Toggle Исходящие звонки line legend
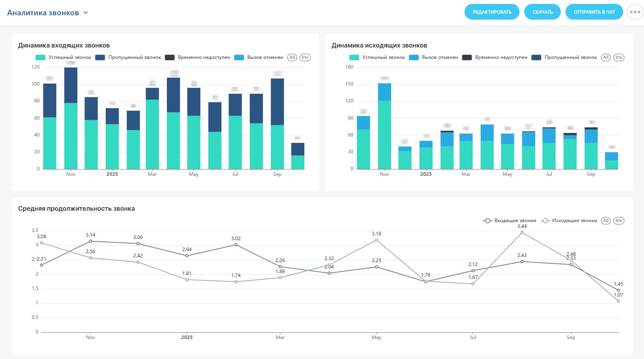 [x=569, y=221]
